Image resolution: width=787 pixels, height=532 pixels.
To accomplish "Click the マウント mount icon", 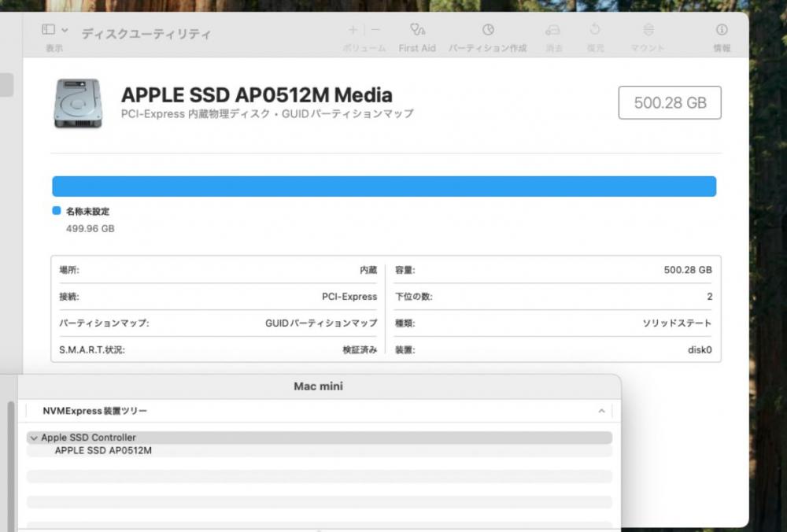I will click(648, 30).
